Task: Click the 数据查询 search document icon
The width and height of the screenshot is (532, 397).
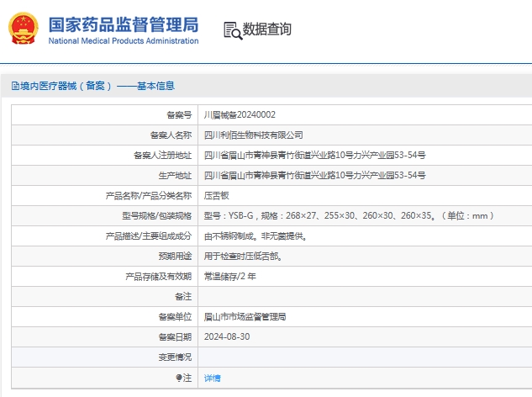Action: [x=233, y=30]
